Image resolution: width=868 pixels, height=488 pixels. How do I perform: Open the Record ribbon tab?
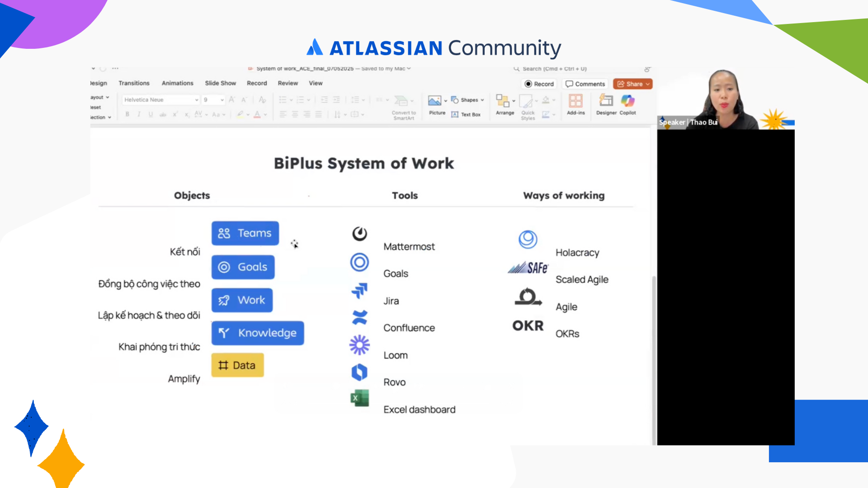tap(257, 83)
